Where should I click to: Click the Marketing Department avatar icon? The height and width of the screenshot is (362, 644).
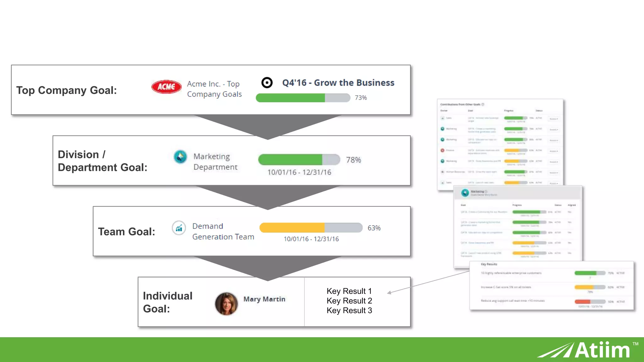point(180,157)
